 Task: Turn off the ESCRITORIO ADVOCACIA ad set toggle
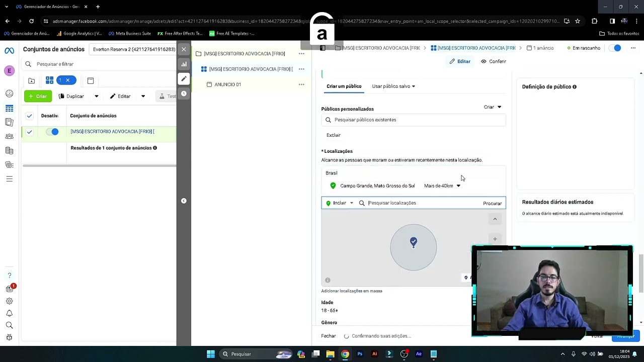pyautogui.click(x=52, y=132)
